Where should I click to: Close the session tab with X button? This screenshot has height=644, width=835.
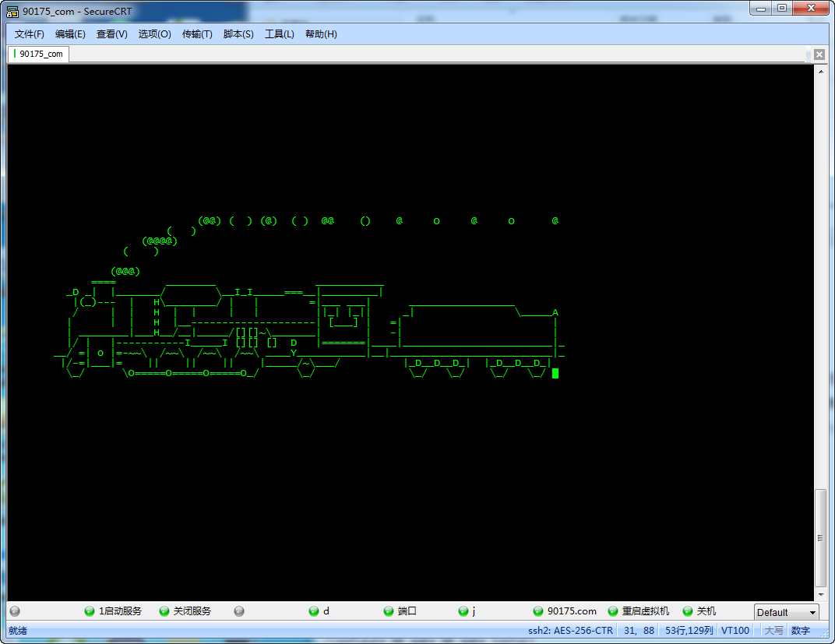[819, 55]
